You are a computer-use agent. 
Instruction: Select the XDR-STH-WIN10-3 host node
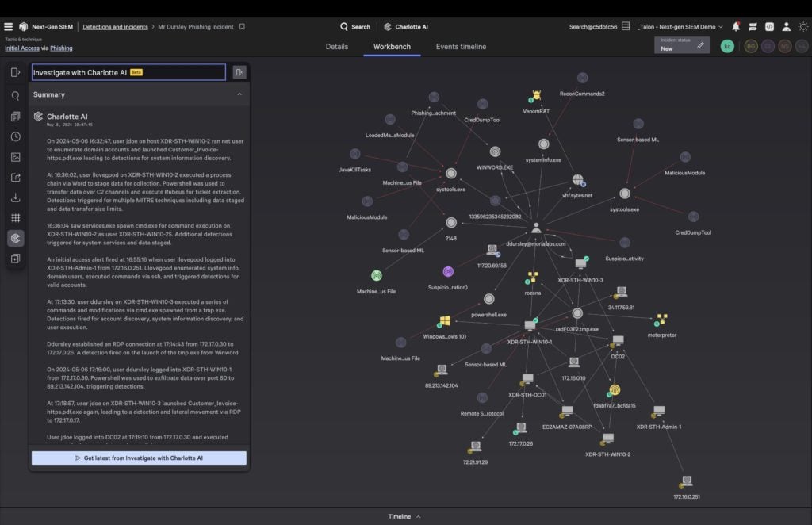(581, 263)
